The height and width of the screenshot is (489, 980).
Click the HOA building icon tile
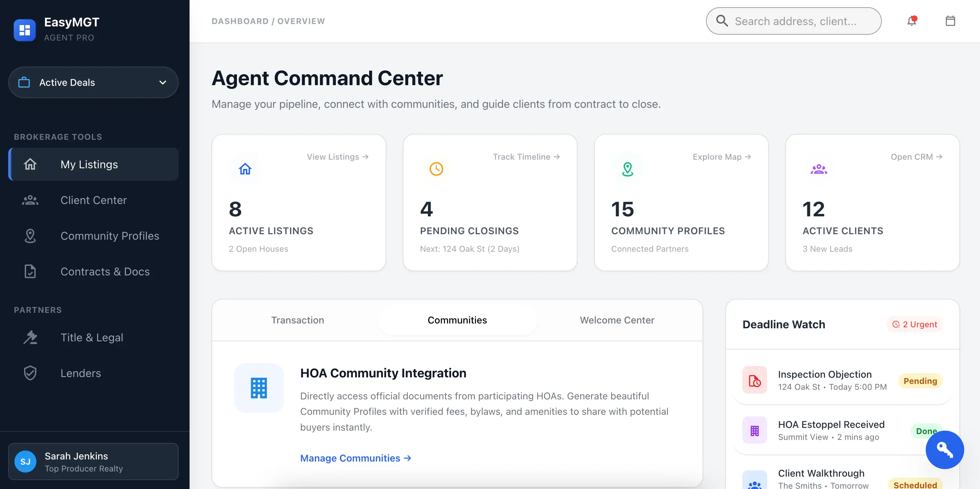click(259, 388)
